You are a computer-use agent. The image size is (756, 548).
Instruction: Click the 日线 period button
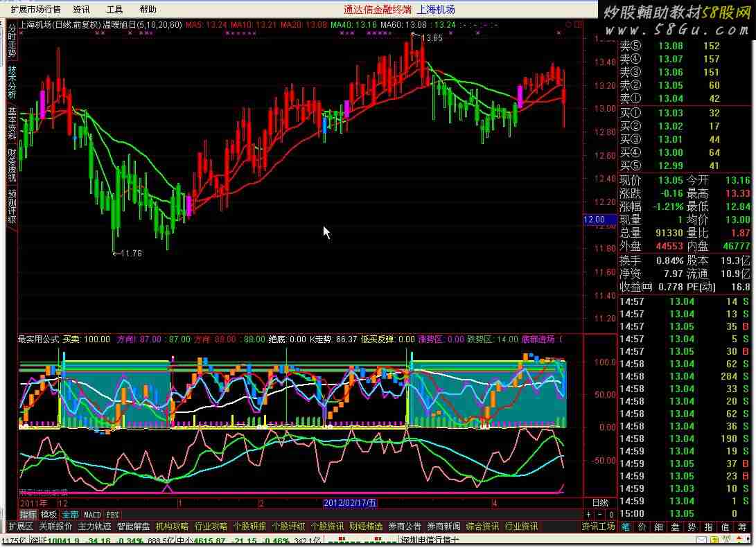pos(600,503)
